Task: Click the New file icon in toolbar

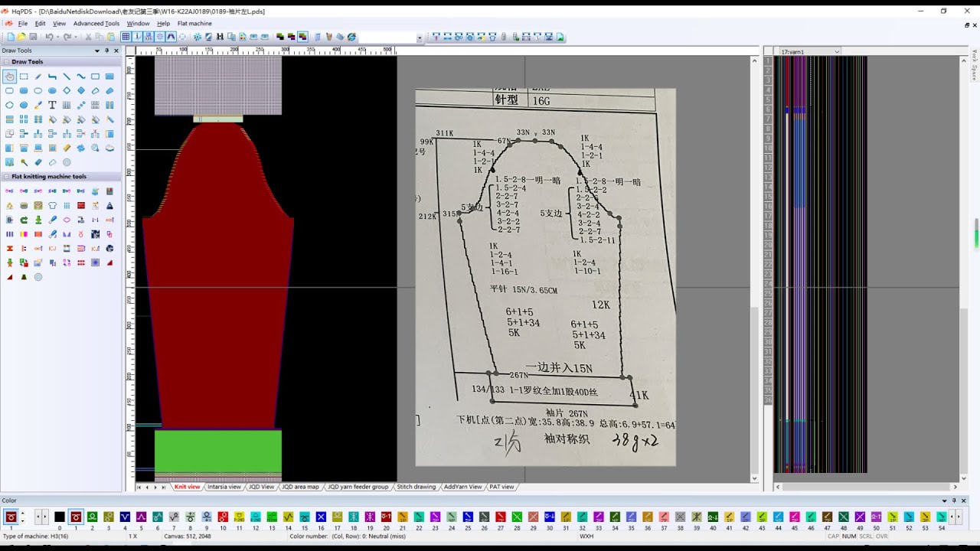Action: [11, 37]
